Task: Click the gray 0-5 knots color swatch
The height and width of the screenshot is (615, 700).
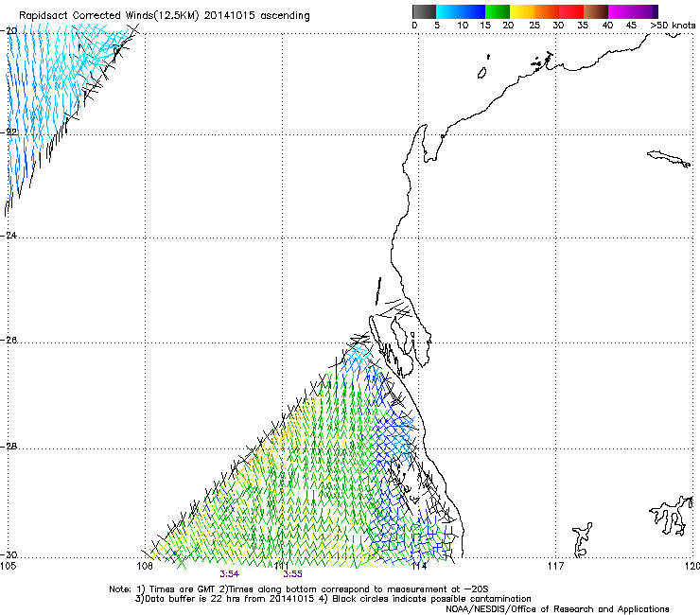Action: pos(424,11)
